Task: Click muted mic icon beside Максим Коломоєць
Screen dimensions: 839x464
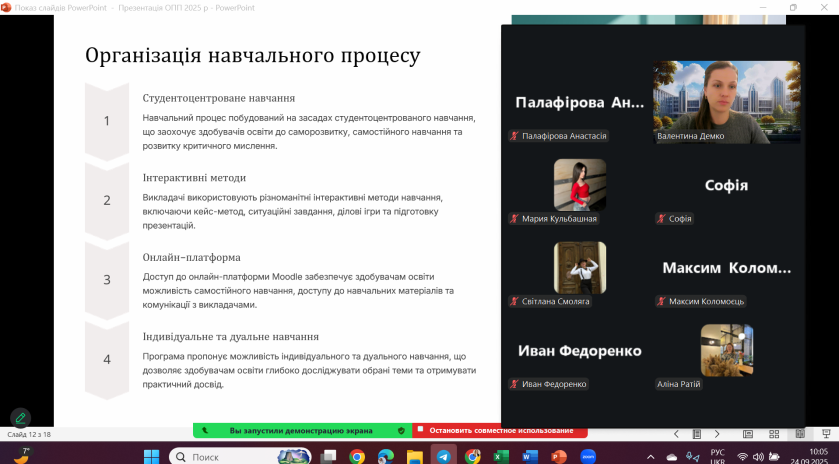Action: (661, 301)
